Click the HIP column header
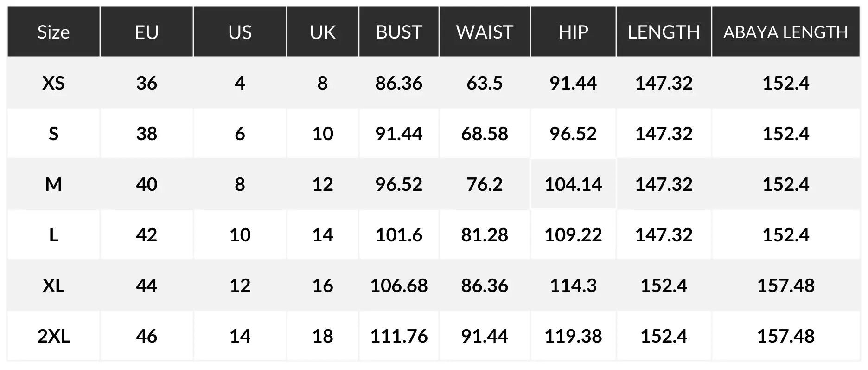 coord(573,32)
